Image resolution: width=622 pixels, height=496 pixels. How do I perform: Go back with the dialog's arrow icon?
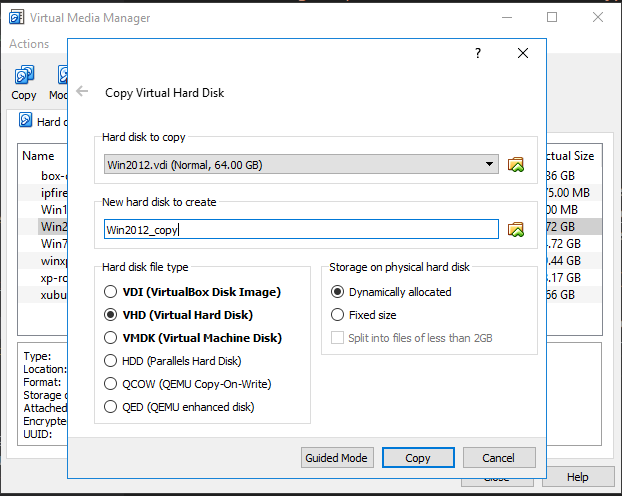(82, 91)
